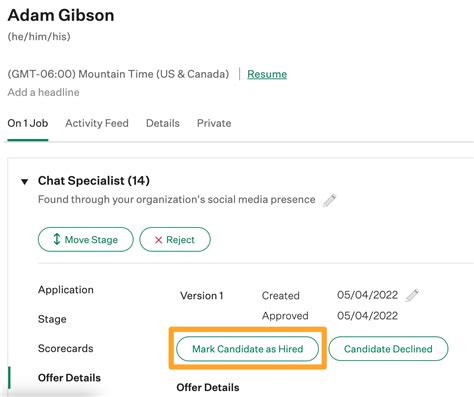Reject the candidate
This screenshot has width=474, height=397.
click(175, 239)
